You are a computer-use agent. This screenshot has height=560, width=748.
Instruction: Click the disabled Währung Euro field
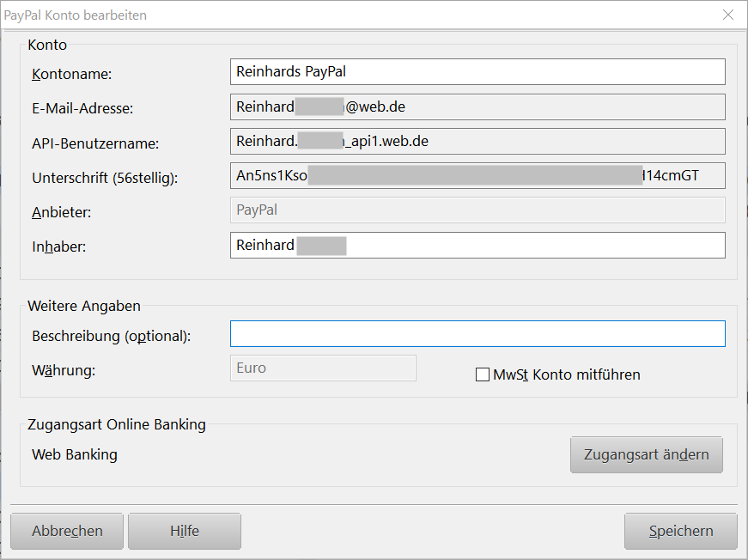point(323,368)
